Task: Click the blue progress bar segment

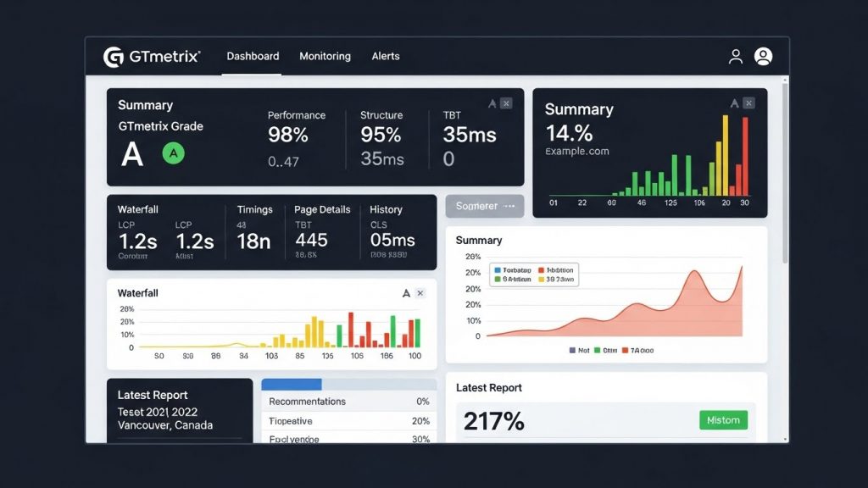Action: click(292, 384)
